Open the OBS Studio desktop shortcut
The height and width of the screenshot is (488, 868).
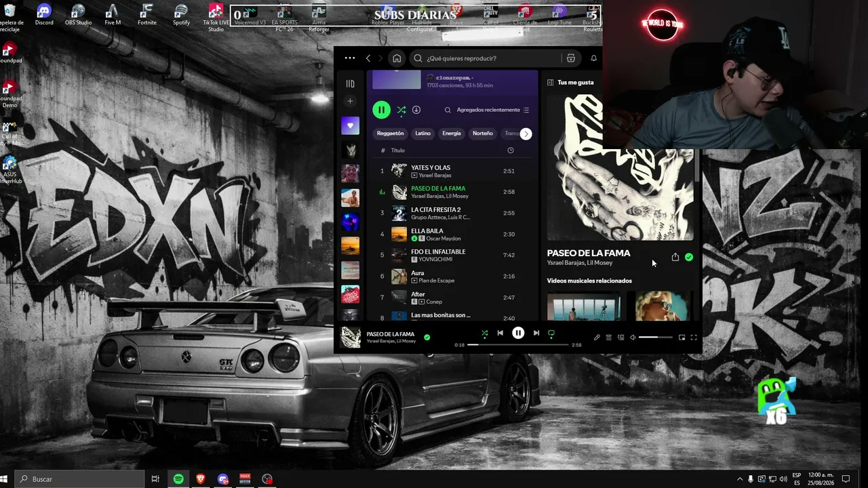point(78,14)
